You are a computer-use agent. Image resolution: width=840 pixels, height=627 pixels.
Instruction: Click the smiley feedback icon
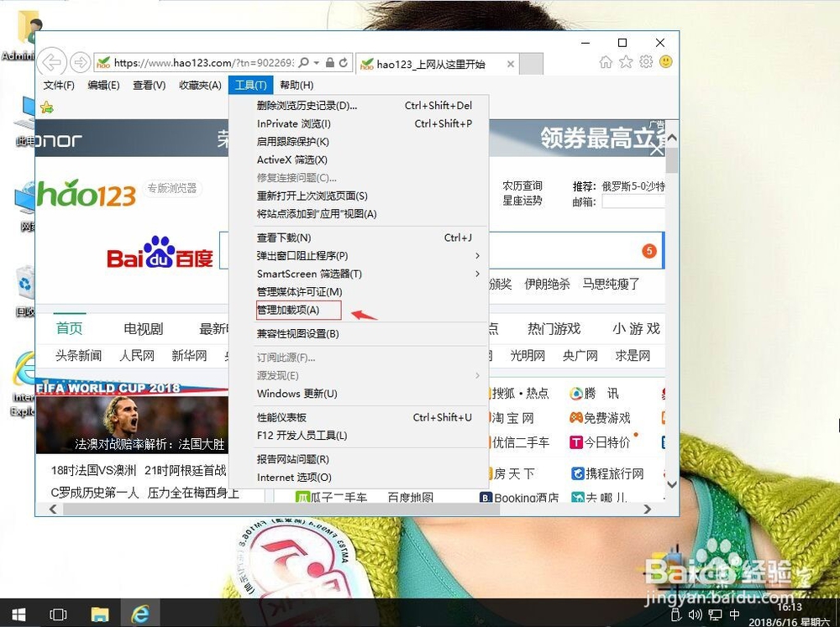666,62
